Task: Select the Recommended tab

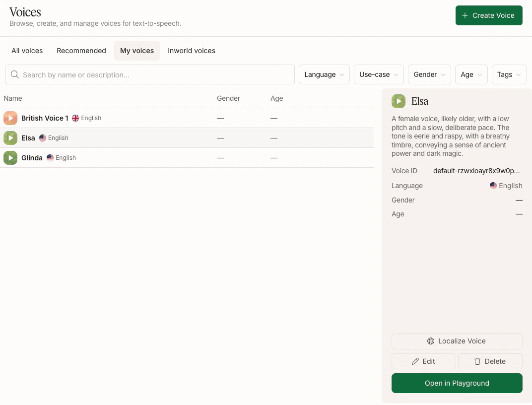Action: [81, 51]
